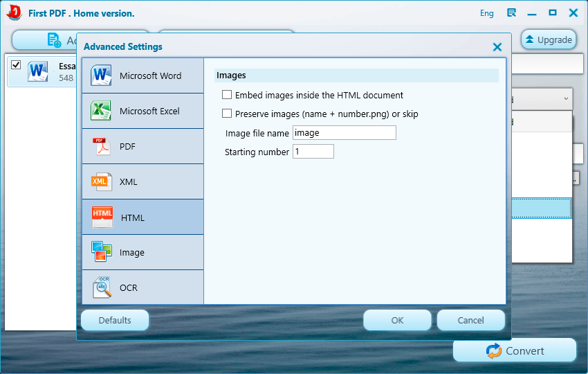Open the Upgrade option
Viewport: 588px width, 374px height.
click(x=549, y=39)
